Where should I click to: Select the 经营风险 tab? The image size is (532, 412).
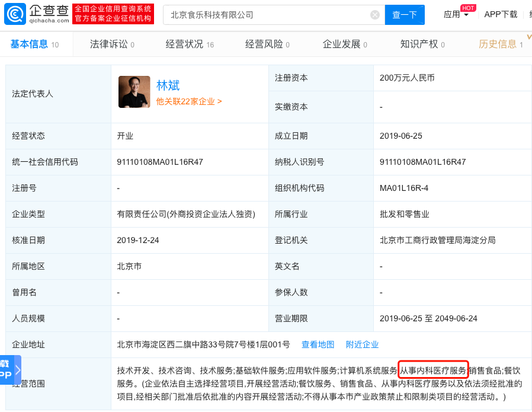point(267,44)
